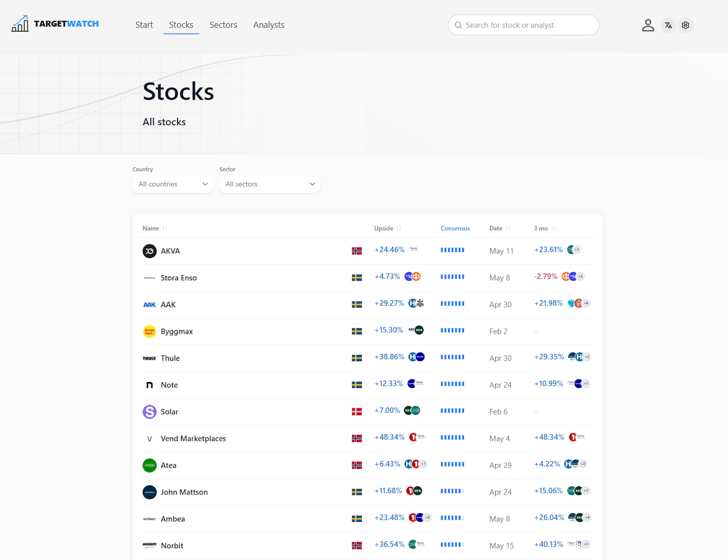Focus the stock or analyst search field
The height and width of the screenshot is (560, 728).
(x=524, y=25)
